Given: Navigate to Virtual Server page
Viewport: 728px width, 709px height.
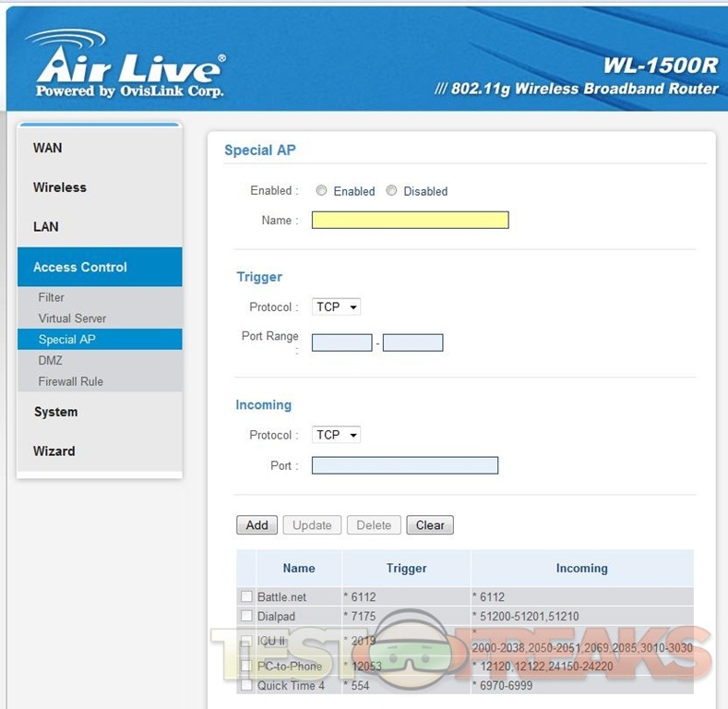Looking at the screenshot, I should coord(72,318).
